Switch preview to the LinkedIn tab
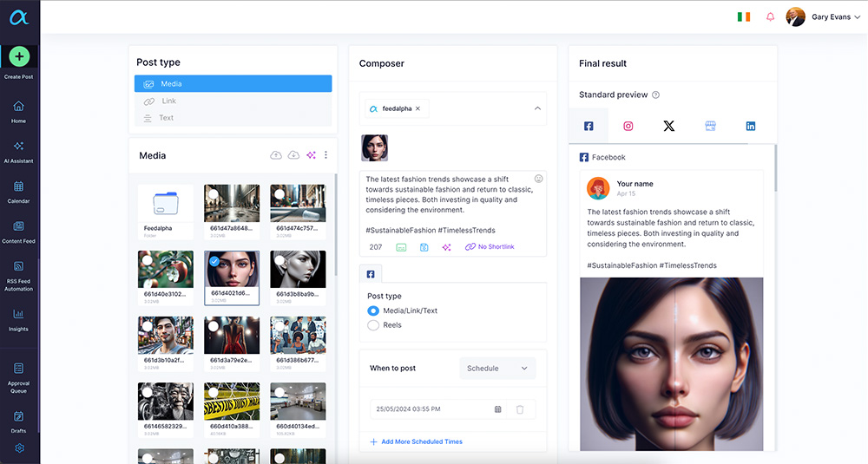This screenshot has width=868, height=464. (x=751, y=126)
